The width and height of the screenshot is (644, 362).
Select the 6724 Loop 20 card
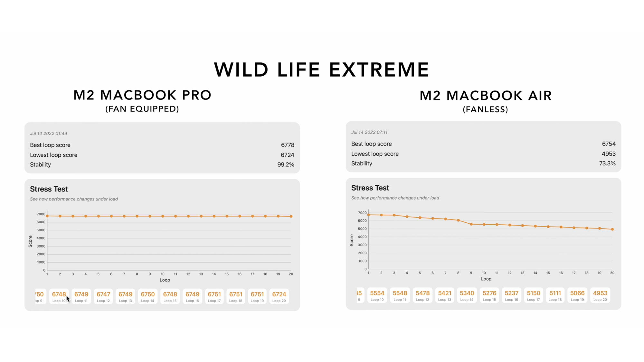coord(279,296)
